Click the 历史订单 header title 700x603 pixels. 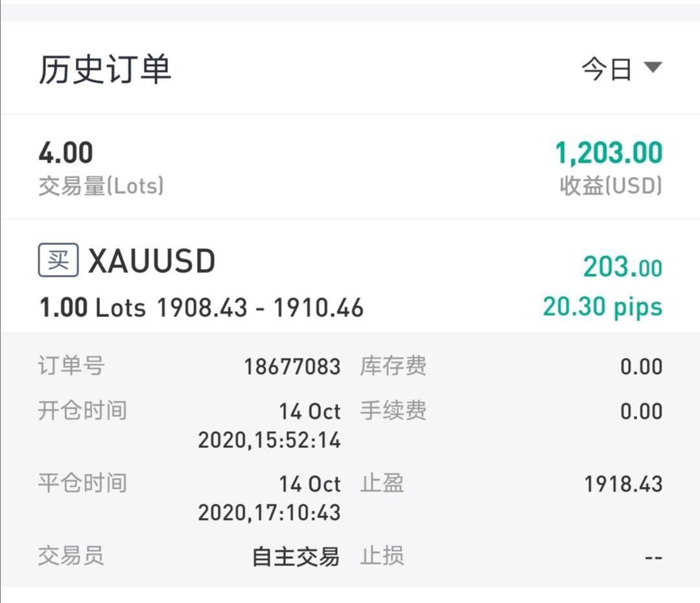coord(105,69)
